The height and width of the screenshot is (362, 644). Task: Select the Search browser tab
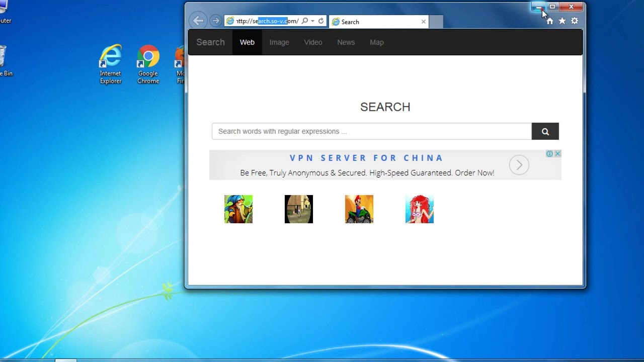click(378, 22)
